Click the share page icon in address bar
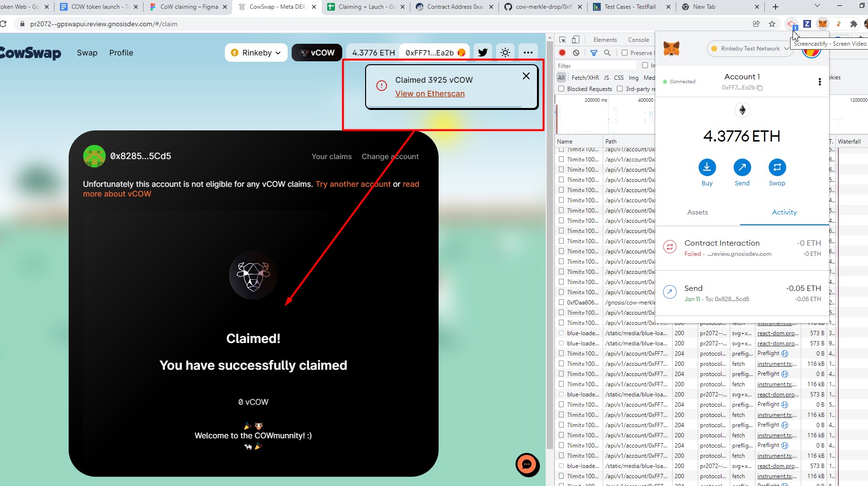Image resolution: width=868 pixels, height=486 pixels. pos(756,24)
